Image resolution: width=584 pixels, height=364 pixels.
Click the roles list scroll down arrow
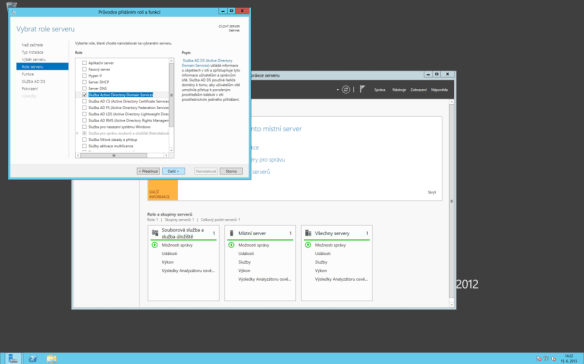pyautogui.click(x=171, y=150)
